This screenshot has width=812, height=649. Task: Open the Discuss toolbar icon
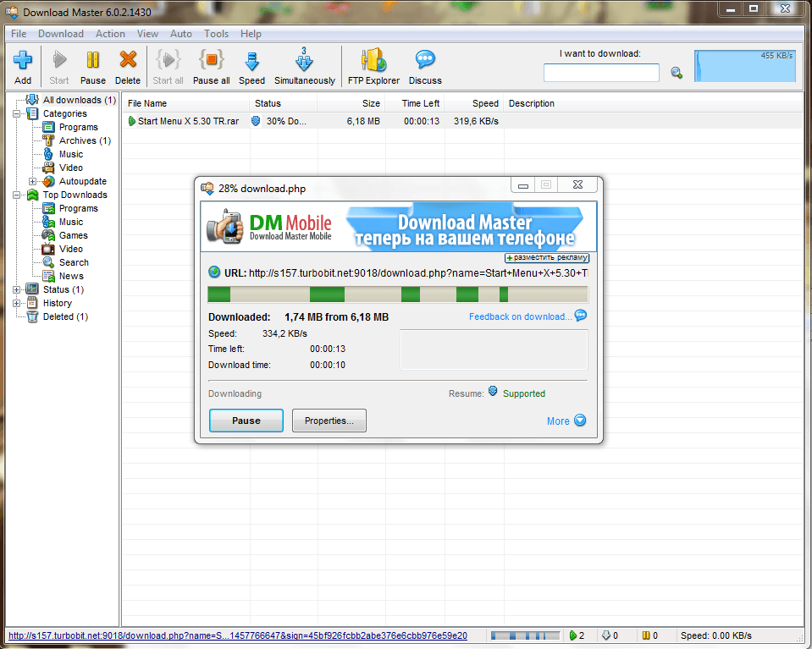click(425, 61)
